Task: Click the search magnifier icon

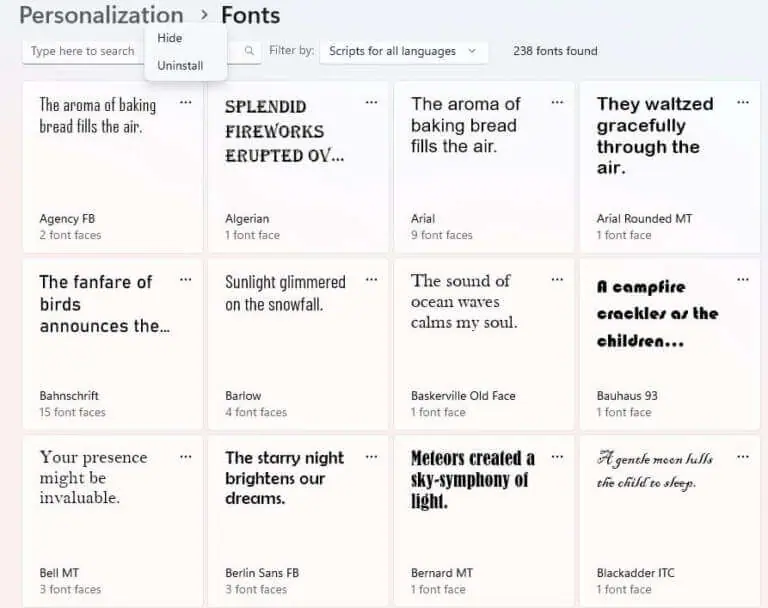Action: click(249, 50)
